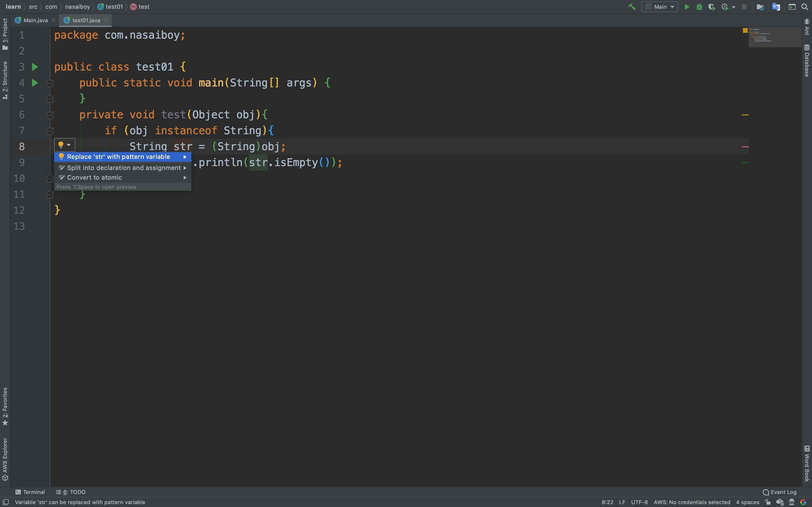Open Search Everywhere magnifier icon

click(804, 7)
